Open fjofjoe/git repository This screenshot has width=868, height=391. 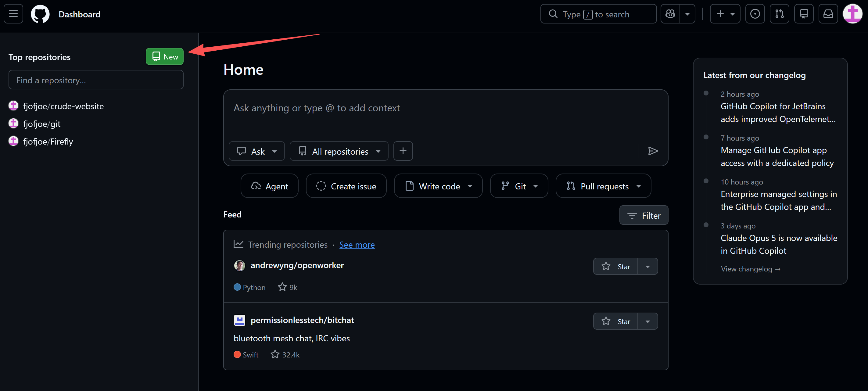coord(42,124)
